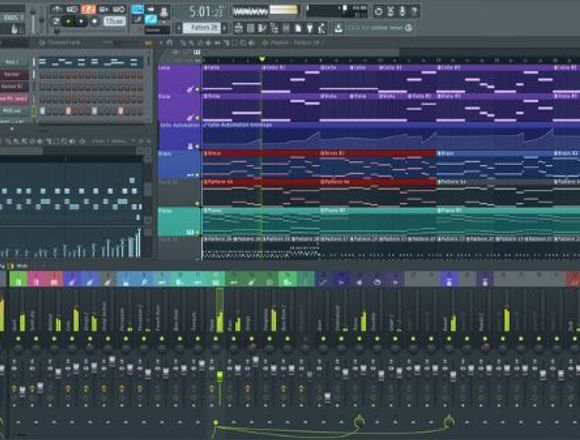Click the Piano track header in playlist

pyautogui.click(x=179, y=222)
